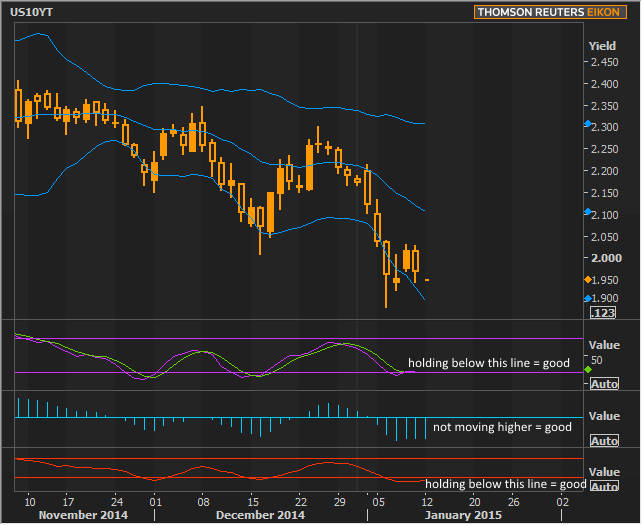Select the orange last-price marker near 1.950
Screen dimensions: 643x526
coord(587,279)
